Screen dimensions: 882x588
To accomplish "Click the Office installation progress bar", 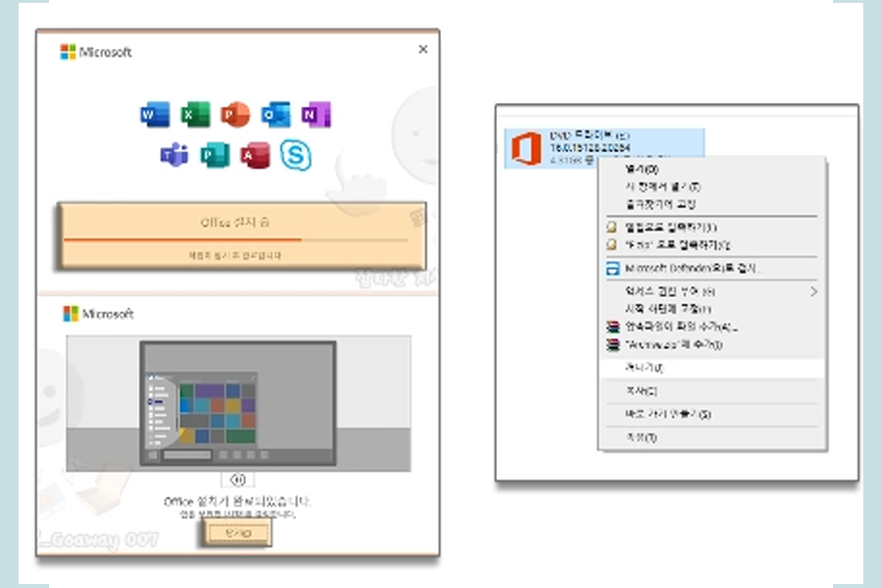I will pos(235,240).
